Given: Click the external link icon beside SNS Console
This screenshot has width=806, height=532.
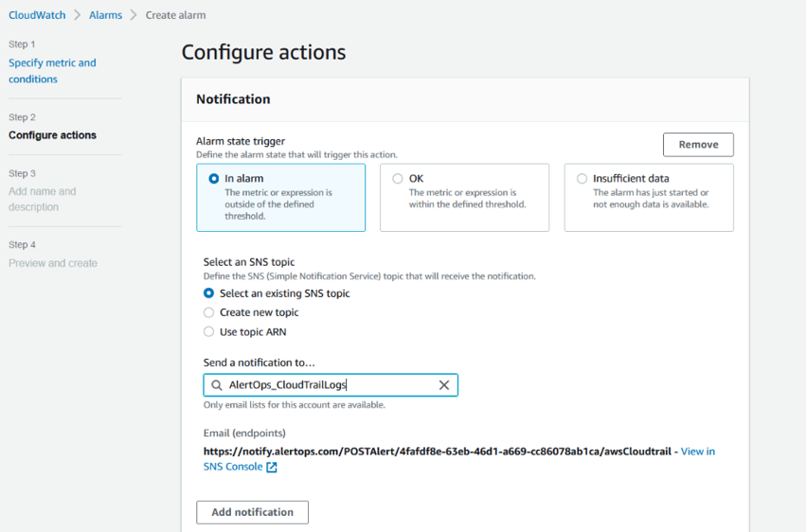Looking at the screenshot, I should pyautogui.click(x=272, y=468).
